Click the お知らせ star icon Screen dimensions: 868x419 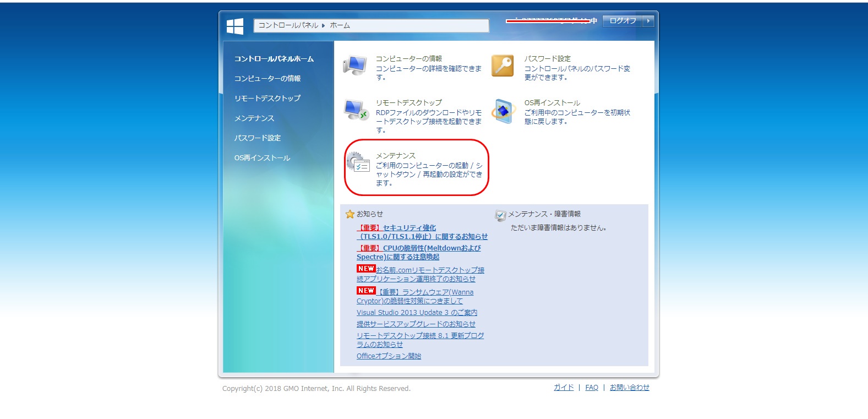(x=350, y=214)
